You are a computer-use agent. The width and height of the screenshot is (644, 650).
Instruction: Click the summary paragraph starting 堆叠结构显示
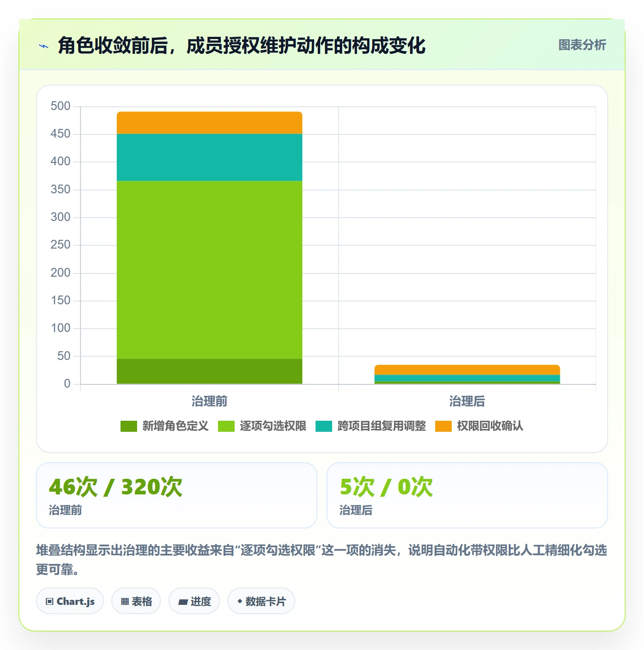(322, 560)
